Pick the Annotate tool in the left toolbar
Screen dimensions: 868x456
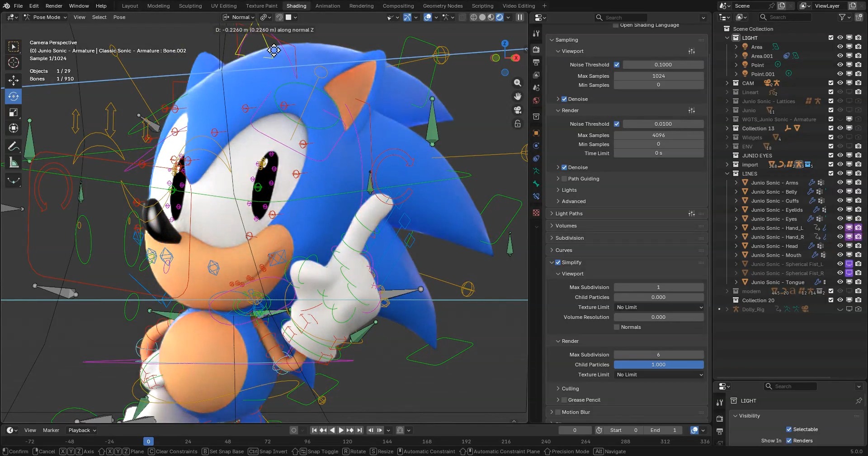coord(14,146)
